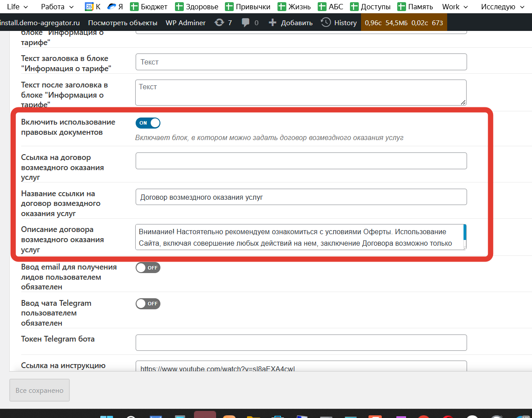The width and height of the screenshot is (532, 418).
Task: Click the Telegram bot token input field
Action: 301,342
